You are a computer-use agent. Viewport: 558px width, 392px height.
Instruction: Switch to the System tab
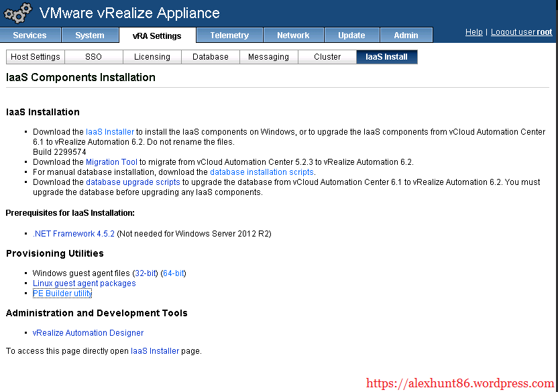[90, 36]
